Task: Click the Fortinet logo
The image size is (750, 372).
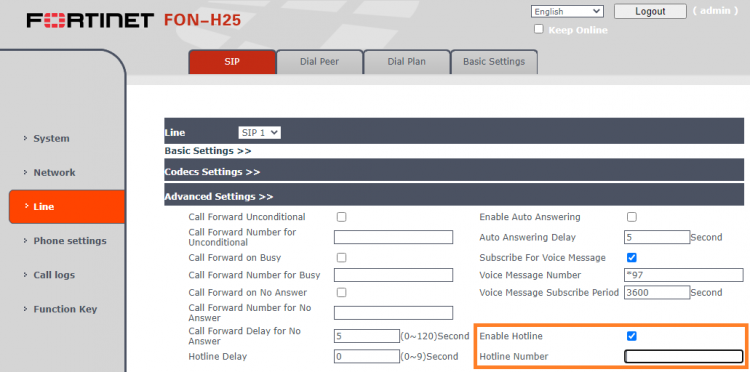Action: tap(90, 21)
